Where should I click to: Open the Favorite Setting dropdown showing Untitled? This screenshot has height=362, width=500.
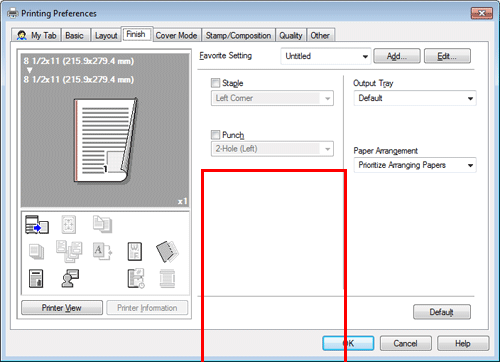click(326, 56)
